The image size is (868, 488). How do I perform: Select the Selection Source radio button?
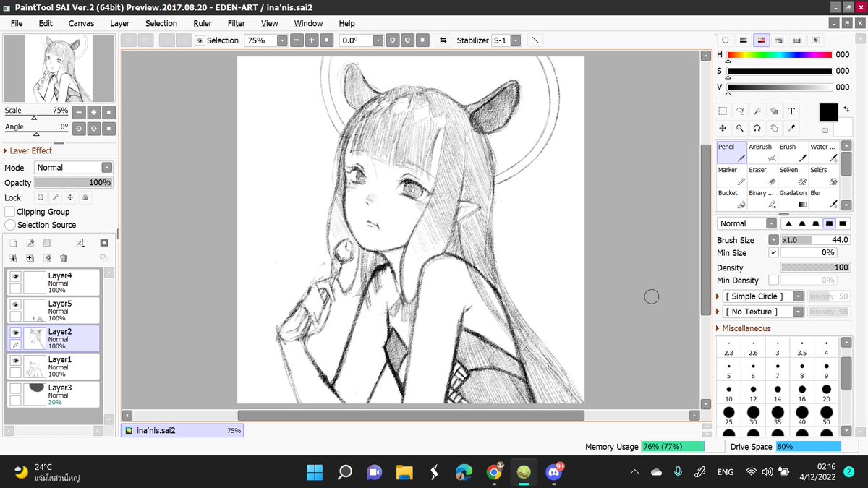click(10, 225)
